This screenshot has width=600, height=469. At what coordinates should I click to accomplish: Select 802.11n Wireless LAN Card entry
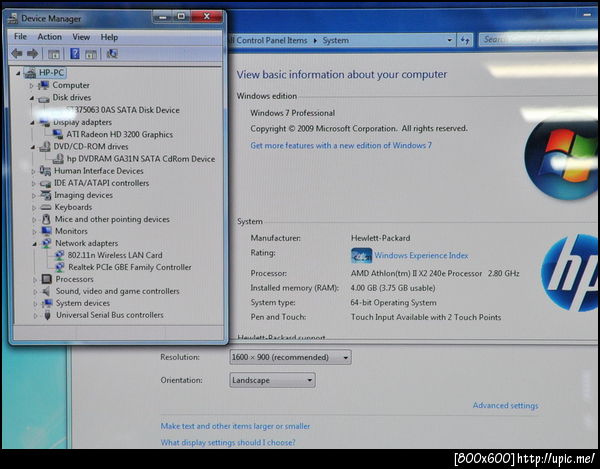(115, 255)
